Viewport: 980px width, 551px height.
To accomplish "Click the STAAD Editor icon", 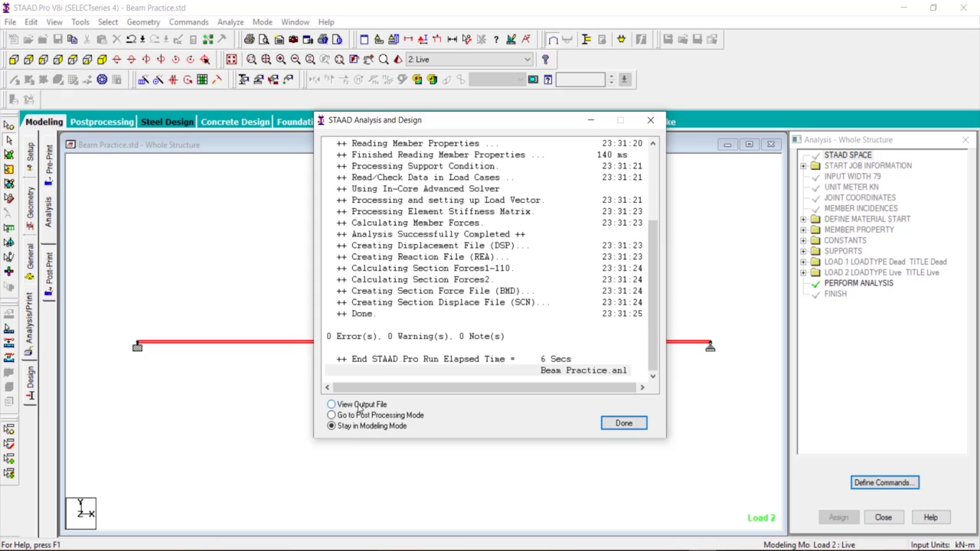I will click(363, 40).
